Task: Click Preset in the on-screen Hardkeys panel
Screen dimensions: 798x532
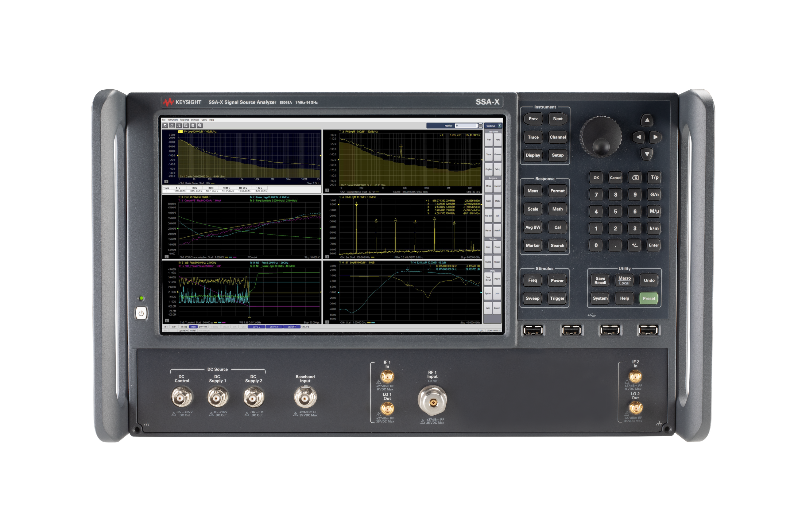Action: (x=497, y=309)
